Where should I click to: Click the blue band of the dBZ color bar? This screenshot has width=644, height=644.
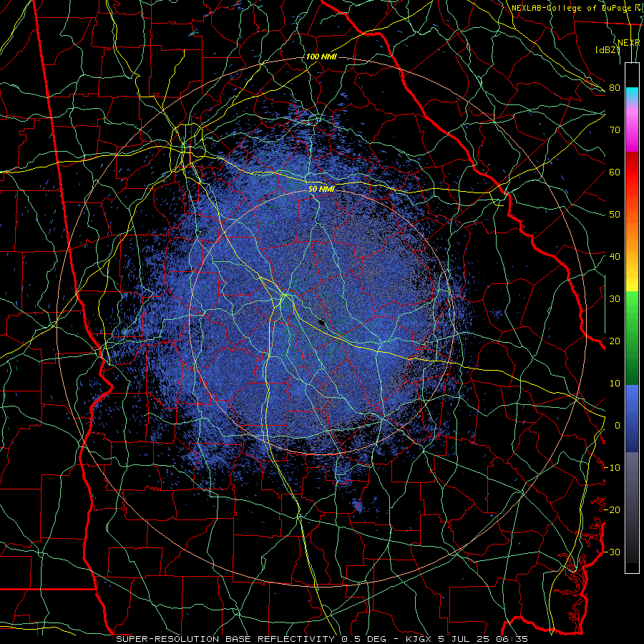(x=632, y=419)
